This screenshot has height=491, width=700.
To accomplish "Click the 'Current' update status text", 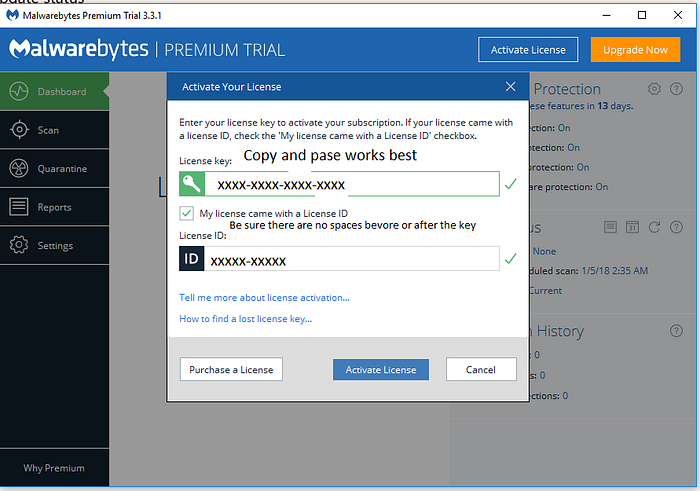I will 546,291.
